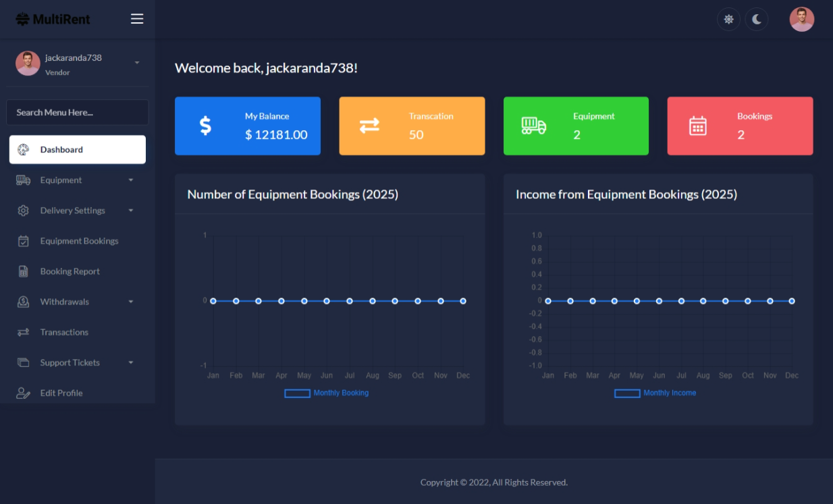Go to Booking Report
This screenshot has width=833, height=504.
(70, 271)
